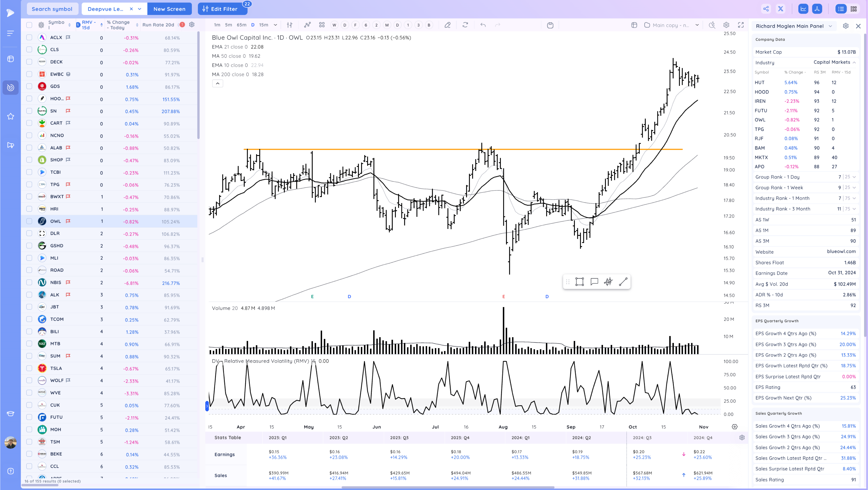Select the trend line tool in floating toolbar
This screenshot has height=490, width=868.
tap(623, 281)
